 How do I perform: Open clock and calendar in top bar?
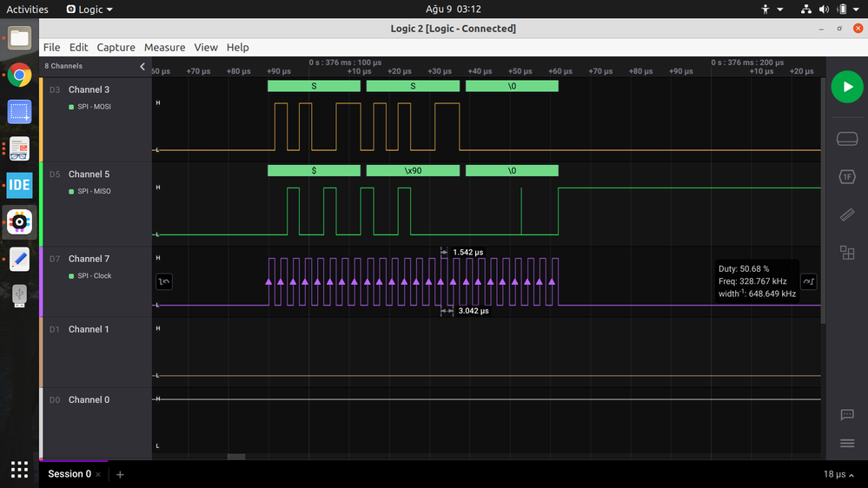(x=453, y=9)
